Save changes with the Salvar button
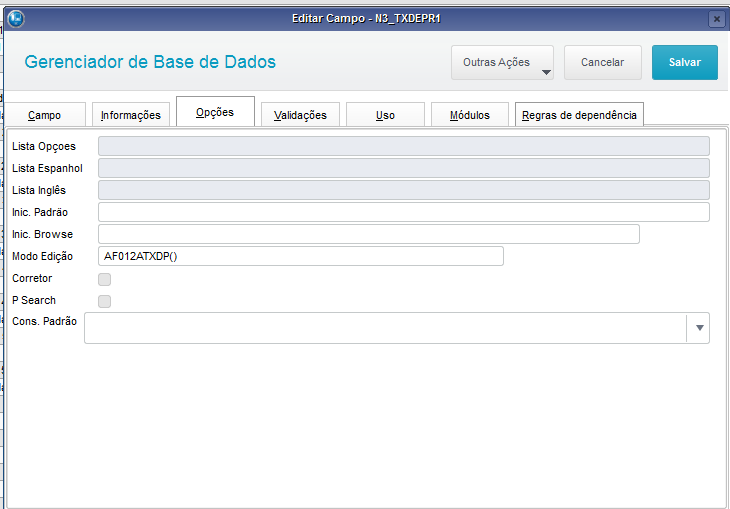 [684, 62]
